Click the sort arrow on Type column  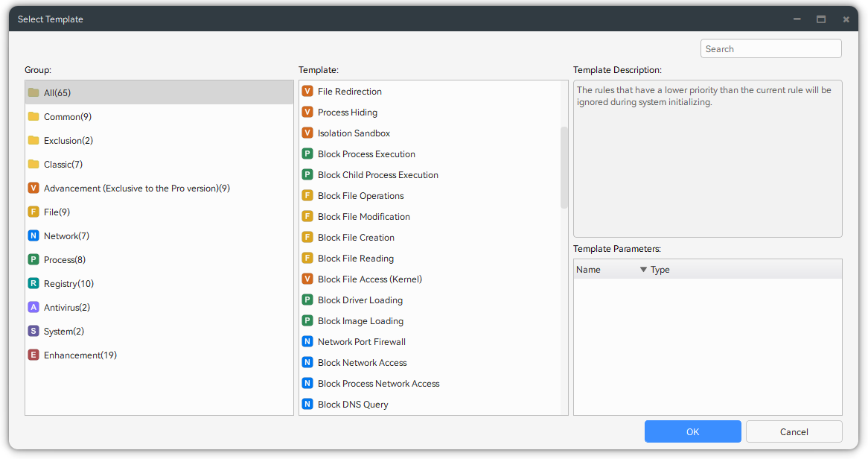pos(643,270)
